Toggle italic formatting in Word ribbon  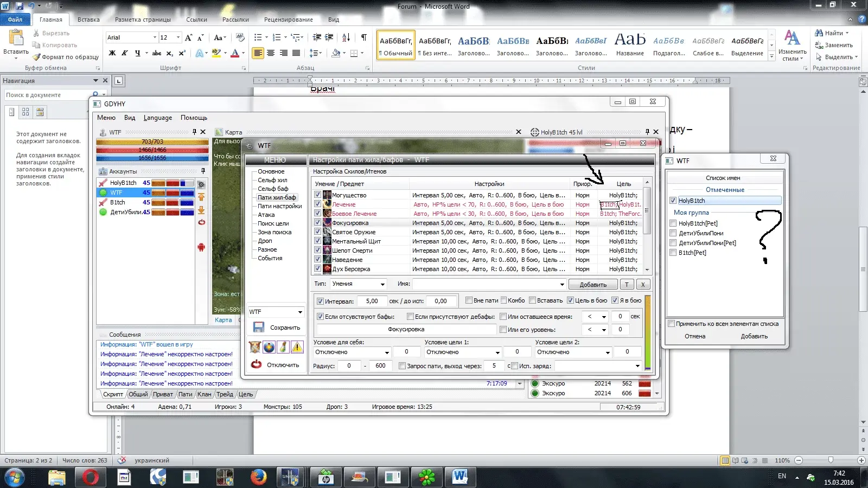coord(125,53)
